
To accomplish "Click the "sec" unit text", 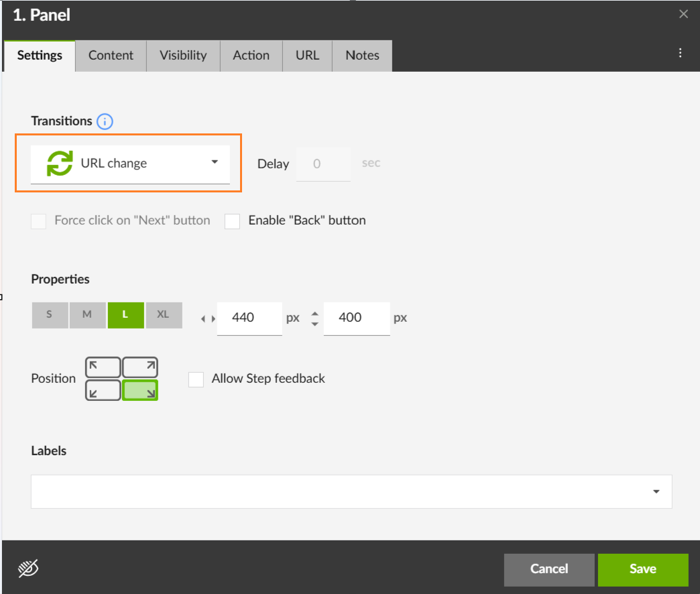I will click(371, 163).
